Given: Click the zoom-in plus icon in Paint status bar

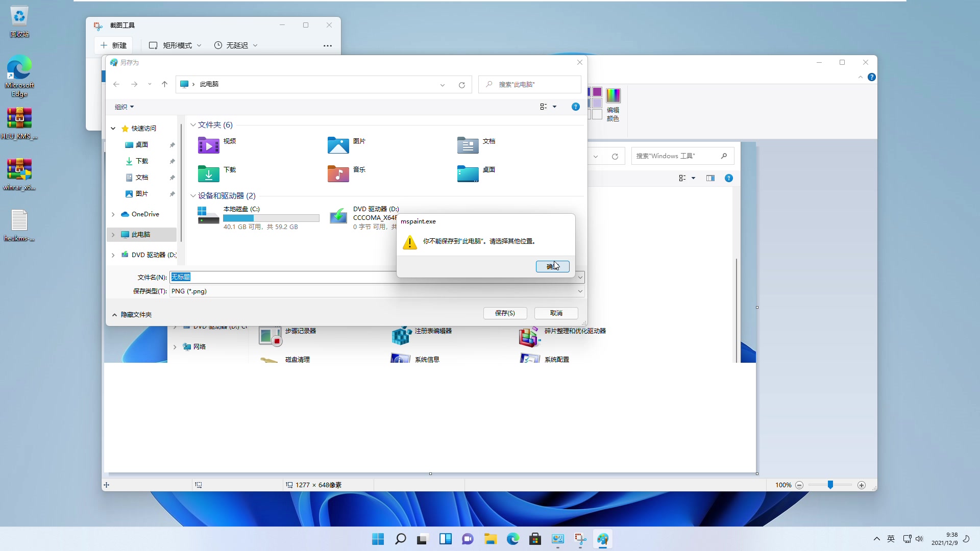Looking at the screenshot, I should (861, 485).
